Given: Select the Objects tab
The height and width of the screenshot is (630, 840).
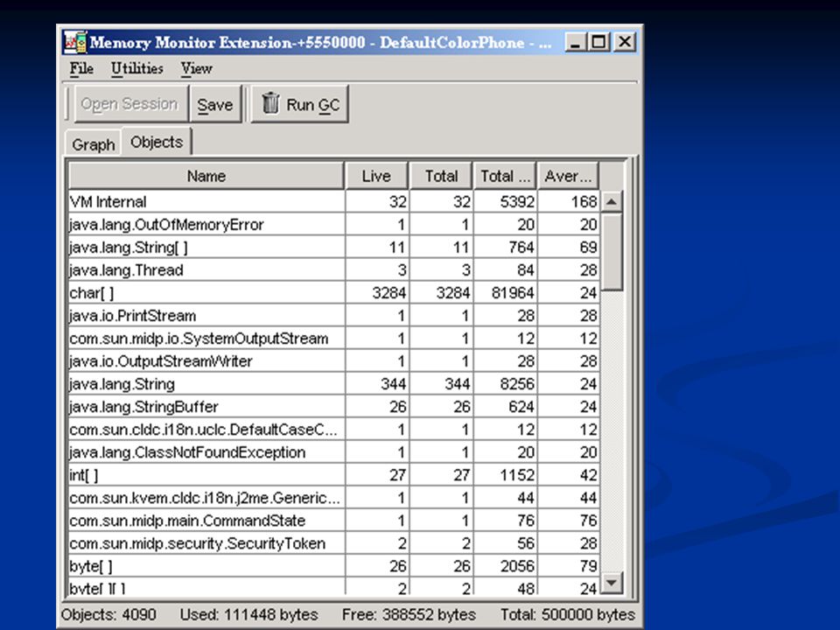Looking at the screenshot, I should (157, 142).
